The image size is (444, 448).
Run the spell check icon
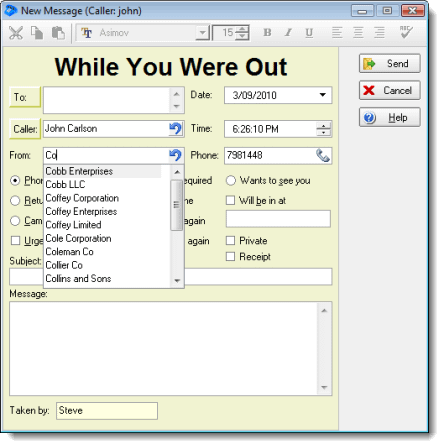[406, 32]
